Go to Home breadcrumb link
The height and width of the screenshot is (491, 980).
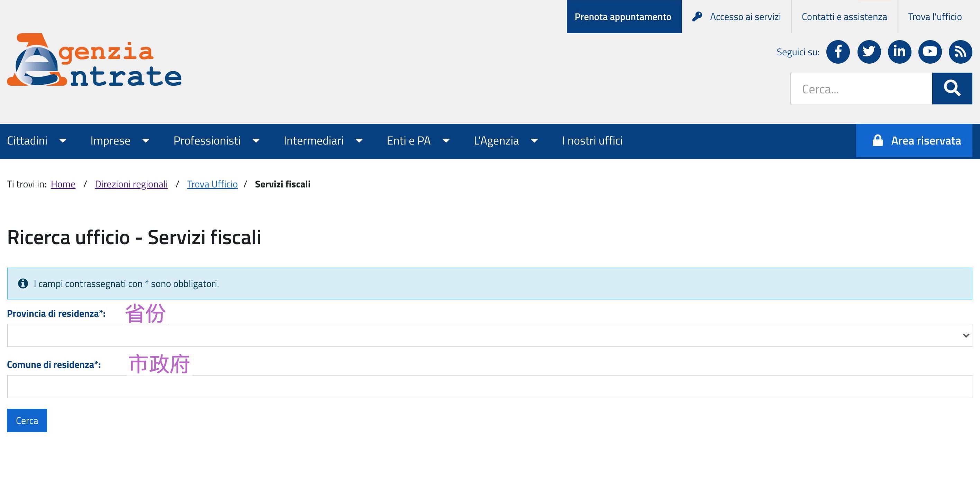point(63,184)
